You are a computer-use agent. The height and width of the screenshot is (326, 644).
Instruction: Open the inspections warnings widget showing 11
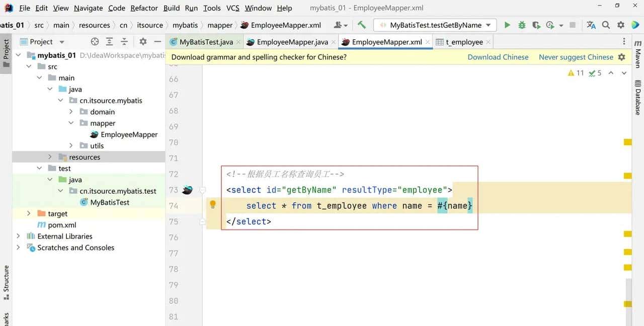click(575, 72)
